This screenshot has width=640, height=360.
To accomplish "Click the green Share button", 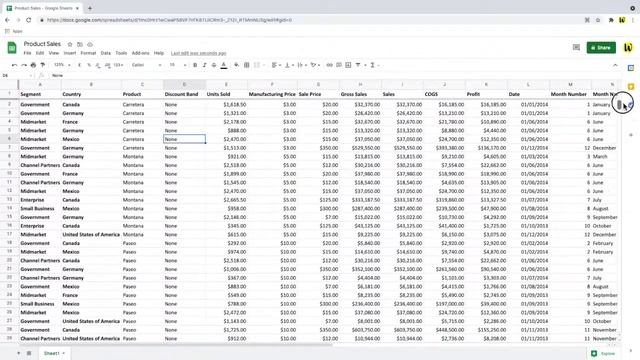I will (x=601, y=48).
